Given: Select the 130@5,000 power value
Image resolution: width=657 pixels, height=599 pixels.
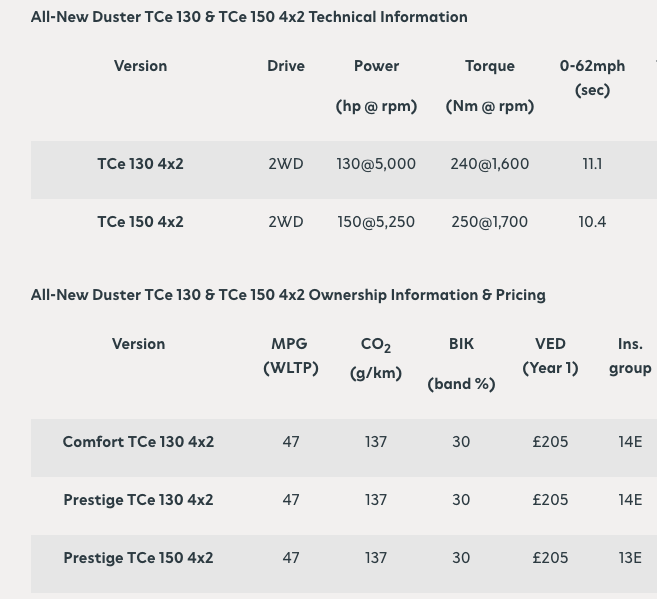Looking at the screenshot, I should pyautogui.click(x=376, y=164).
